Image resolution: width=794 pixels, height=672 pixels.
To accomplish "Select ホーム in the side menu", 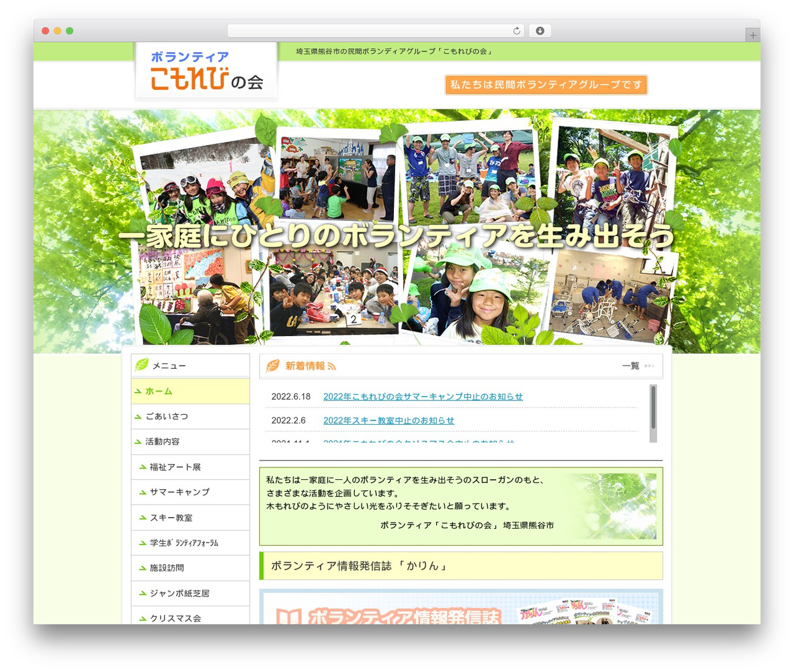I will [190, 392].
